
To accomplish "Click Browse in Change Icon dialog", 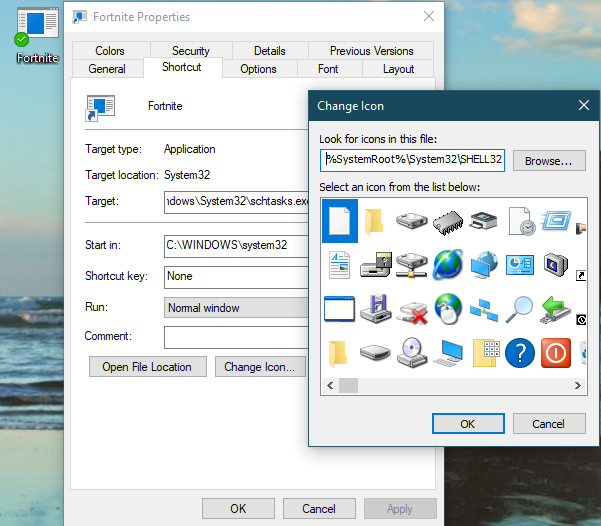I will (549, 161).
